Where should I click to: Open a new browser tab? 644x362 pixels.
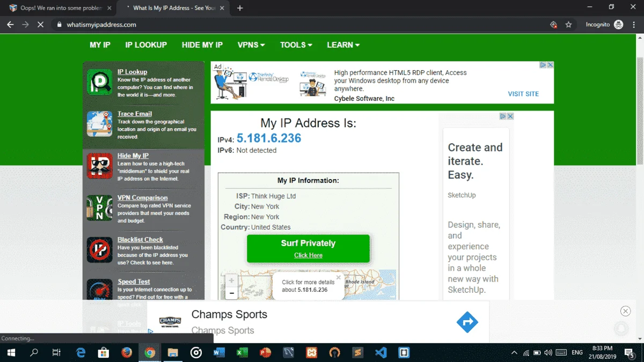pyautogui.click(x=240, y=8)
